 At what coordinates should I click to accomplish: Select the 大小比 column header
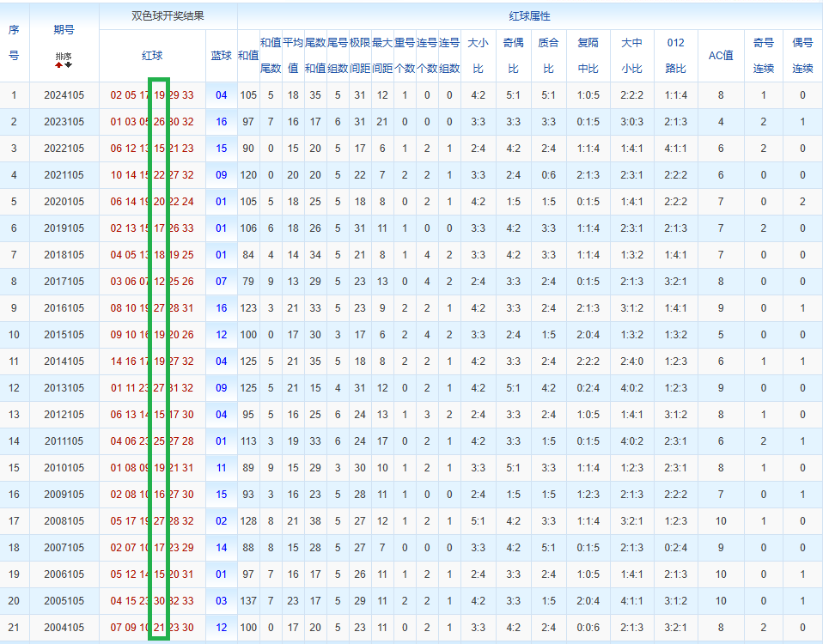[x=479, y=55]
